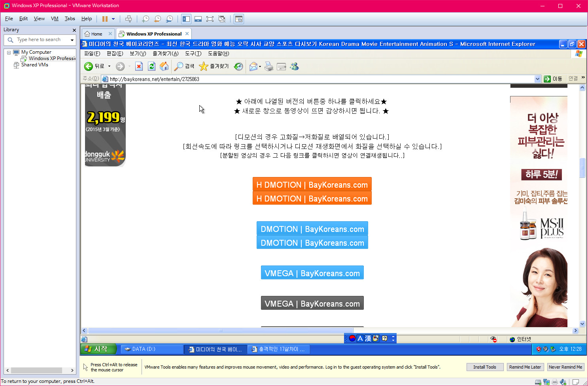Revert the virtual machine to its snapshot

(157, 19)
